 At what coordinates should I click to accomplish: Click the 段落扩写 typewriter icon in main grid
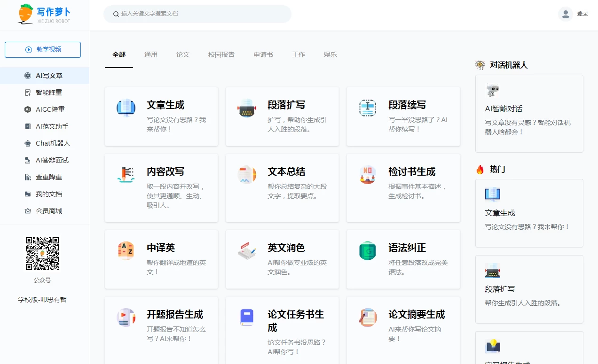pyautogui.click(x=247, y=108)
